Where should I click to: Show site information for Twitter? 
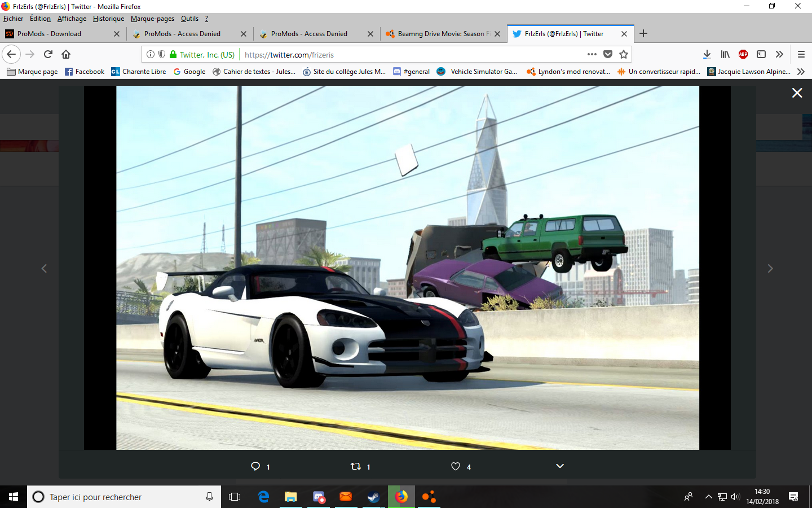(151, 55)
